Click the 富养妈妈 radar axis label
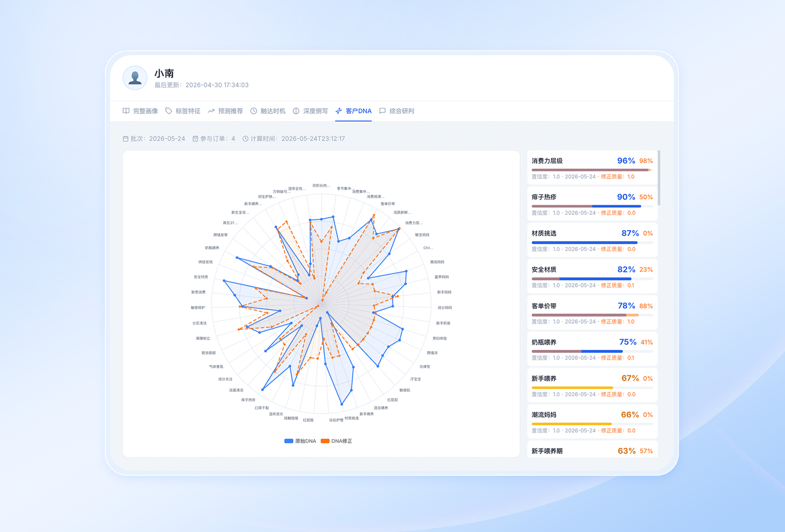Screen dimensions: 785x532 [442, 277]
